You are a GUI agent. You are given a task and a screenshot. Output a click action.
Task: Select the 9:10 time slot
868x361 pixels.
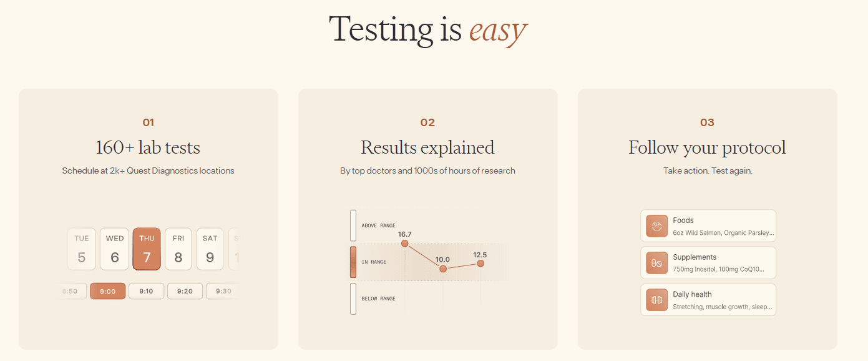(146, 291)
